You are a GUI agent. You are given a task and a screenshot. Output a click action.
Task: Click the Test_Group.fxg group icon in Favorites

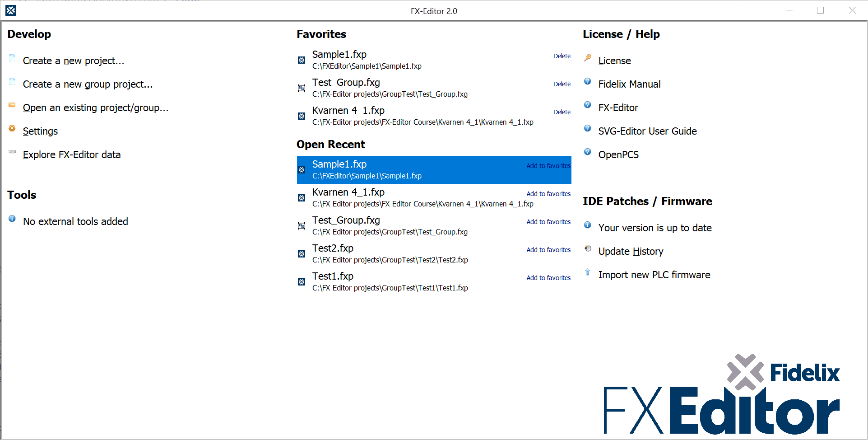tap(302, 88)
